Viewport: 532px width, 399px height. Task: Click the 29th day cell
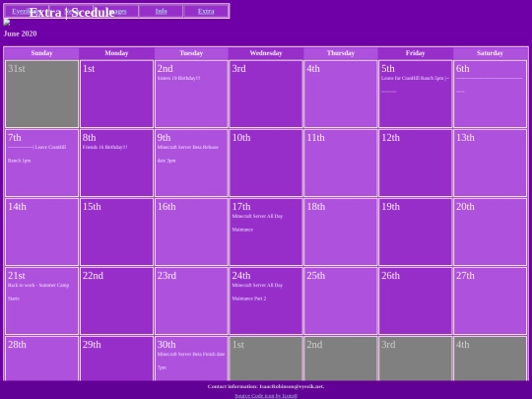[x=116, y=359]
